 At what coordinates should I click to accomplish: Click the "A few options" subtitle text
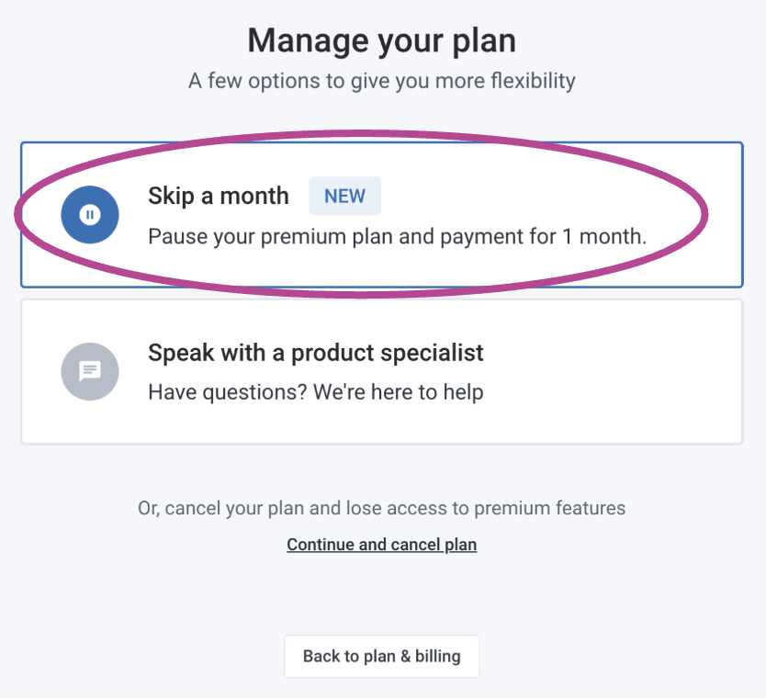click(x=382, y=81)
